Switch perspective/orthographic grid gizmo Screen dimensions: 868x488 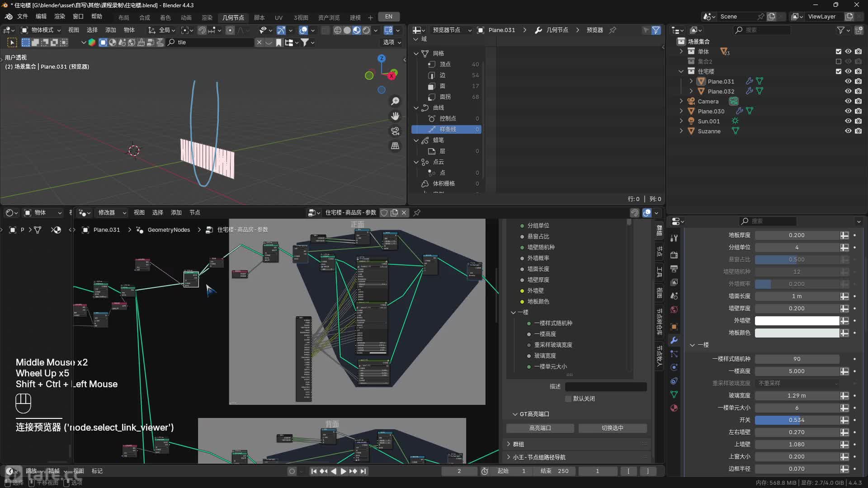coord(395,146)
